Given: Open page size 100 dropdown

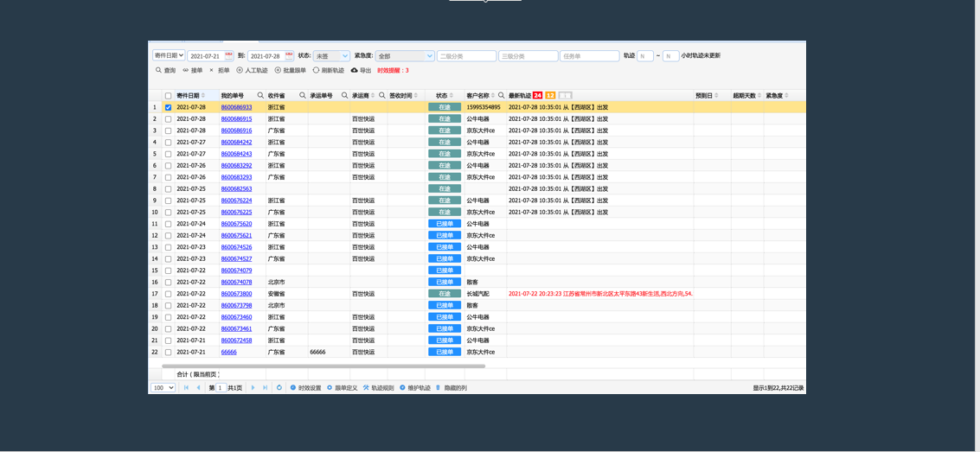Looking at the screenshot, I should pos(163,388).
